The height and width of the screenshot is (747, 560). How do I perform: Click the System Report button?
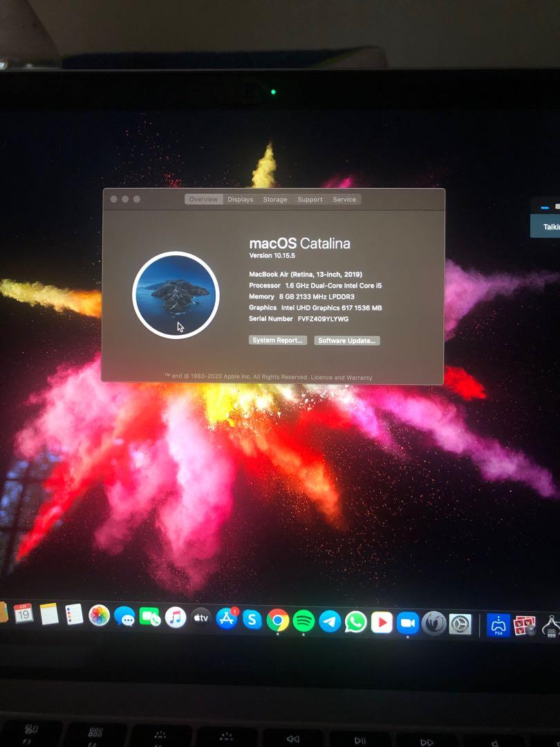pyautogui.click(x=277, y=340)
